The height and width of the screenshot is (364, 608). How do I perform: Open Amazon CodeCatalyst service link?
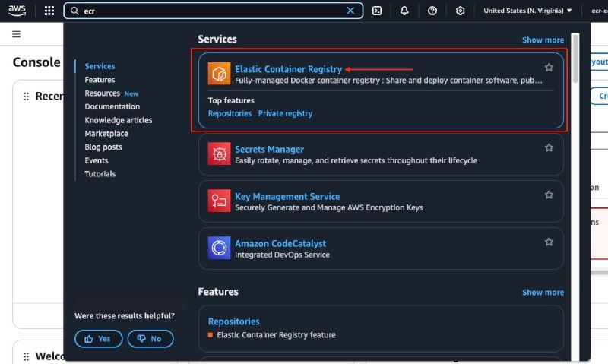pyautogui.click(x=280, y=243)
